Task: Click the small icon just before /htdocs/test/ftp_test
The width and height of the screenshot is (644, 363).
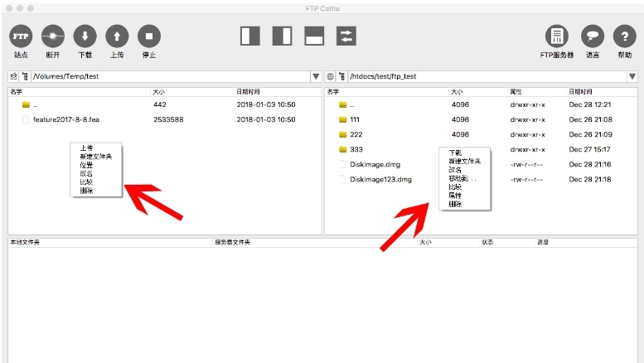Action: coord(341,76)
